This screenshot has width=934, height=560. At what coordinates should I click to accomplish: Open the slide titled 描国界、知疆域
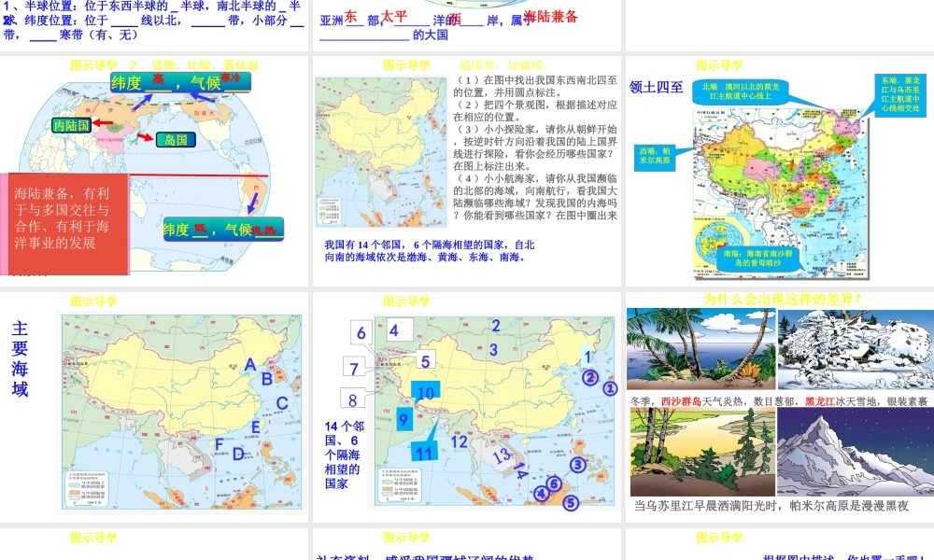click(466, 171)
